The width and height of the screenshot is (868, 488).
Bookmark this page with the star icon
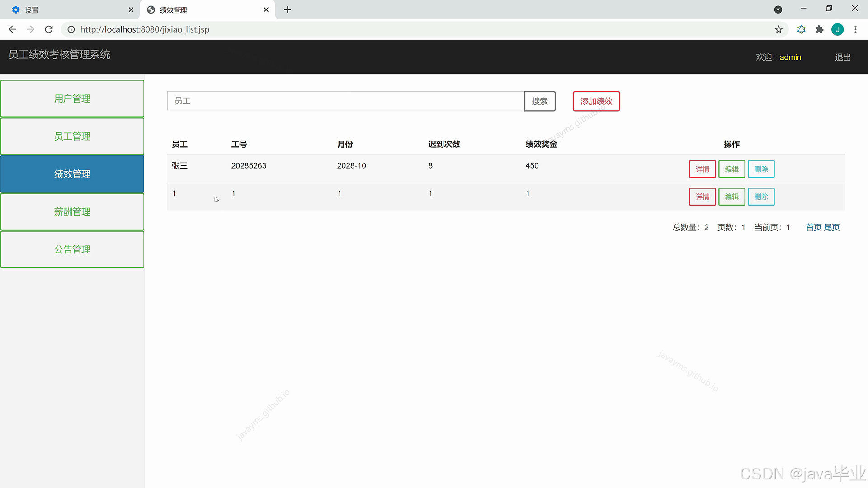tap(778, 29)
